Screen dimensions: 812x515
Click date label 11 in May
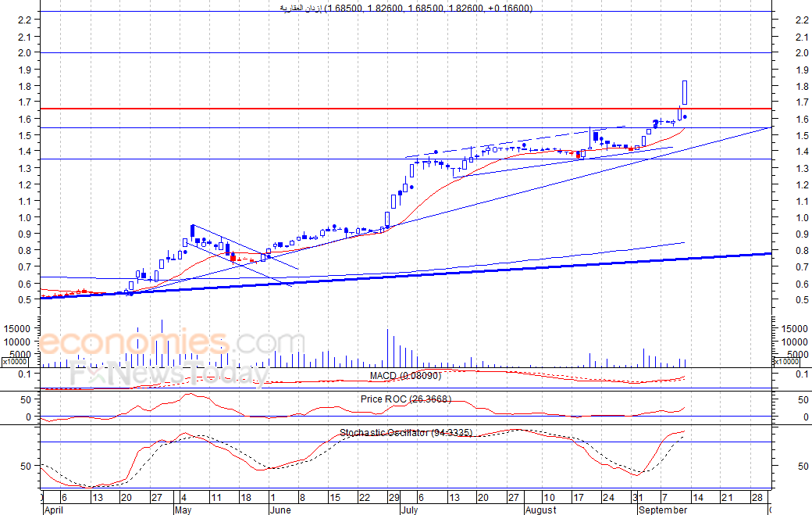click(x=215, y=497)
